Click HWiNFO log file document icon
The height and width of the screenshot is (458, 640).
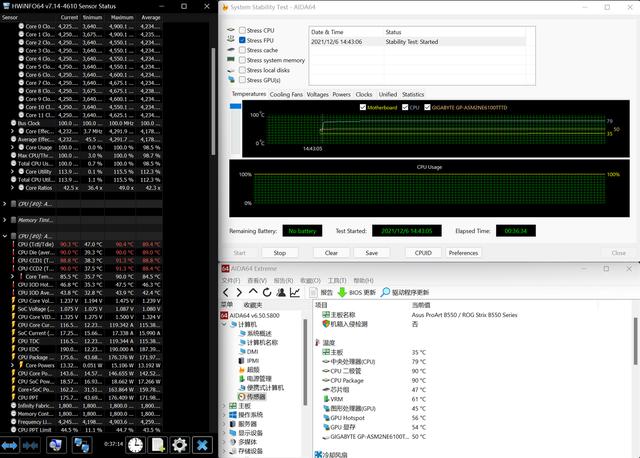(158, 445)
